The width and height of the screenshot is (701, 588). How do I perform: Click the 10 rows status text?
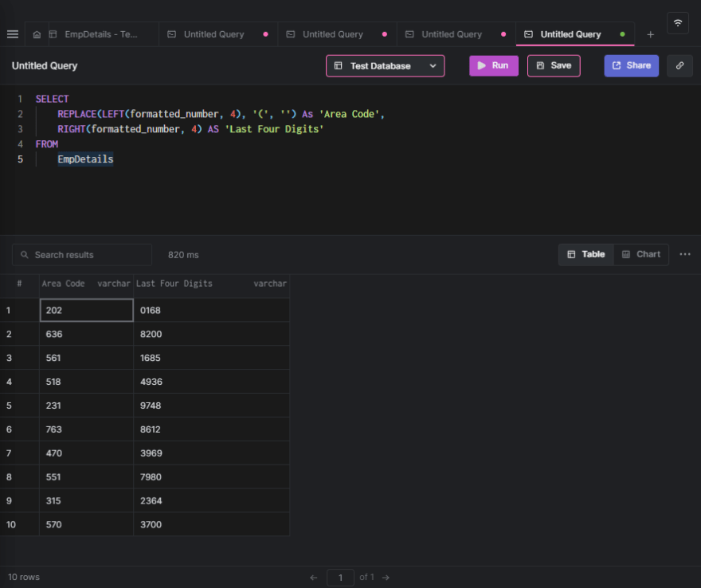[24, 577]
